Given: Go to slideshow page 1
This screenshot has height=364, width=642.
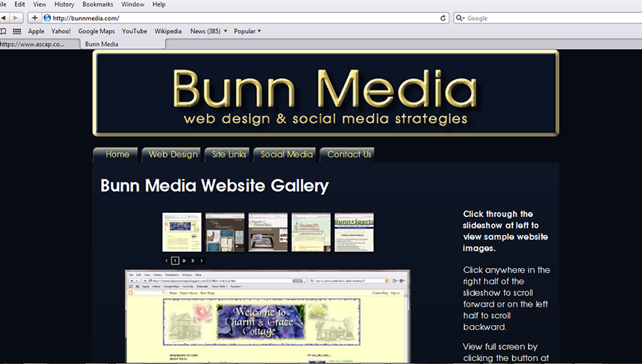Looking at the screenshot, I should pyautogui.click(x=175, y=260).
